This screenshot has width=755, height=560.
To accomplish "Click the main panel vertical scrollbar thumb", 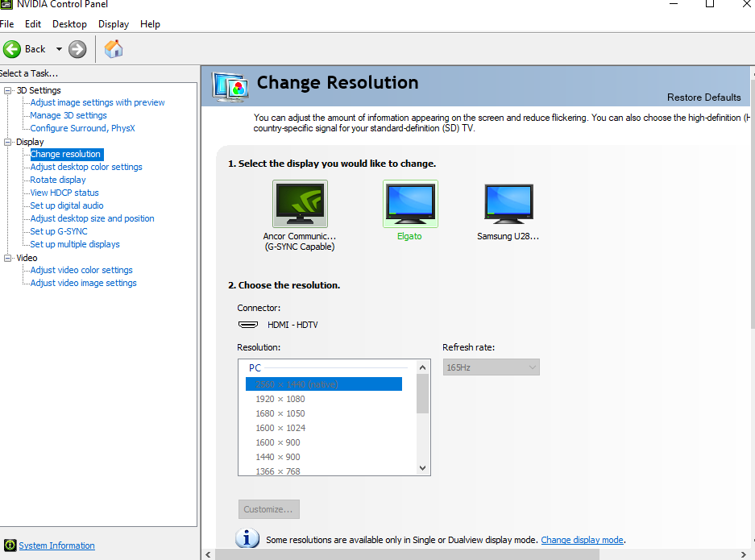I will pos(753,202).
